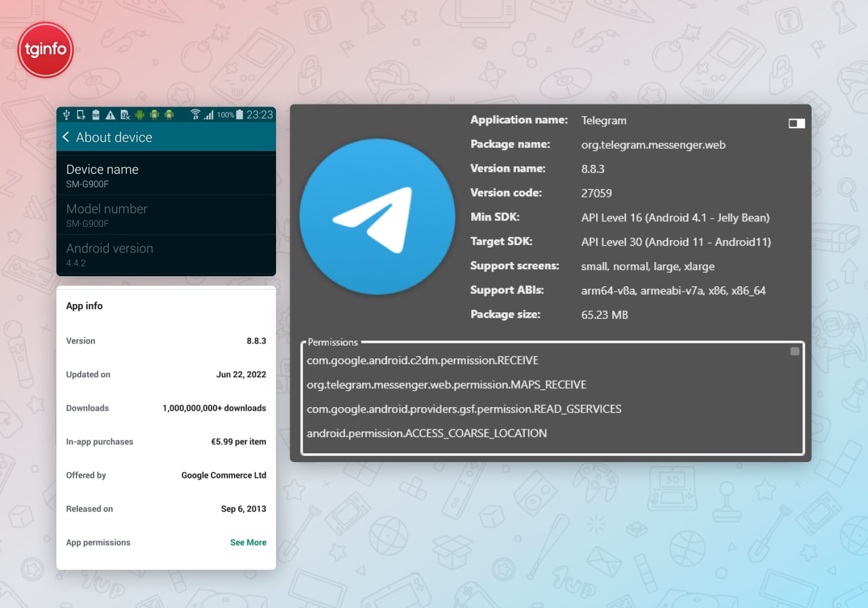Click the Permissions group label
The image size is (868, 608).
[x=332, y=342]
